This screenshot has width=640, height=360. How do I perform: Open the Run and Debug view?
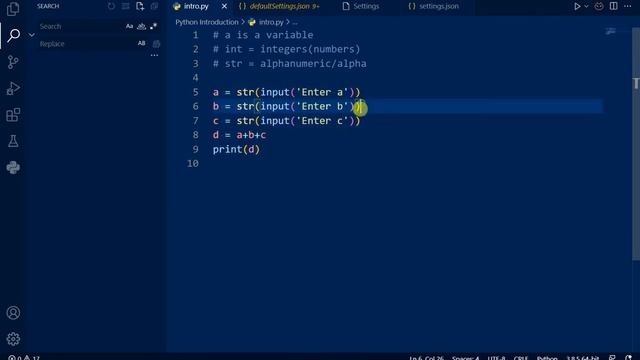pos(13,88)
